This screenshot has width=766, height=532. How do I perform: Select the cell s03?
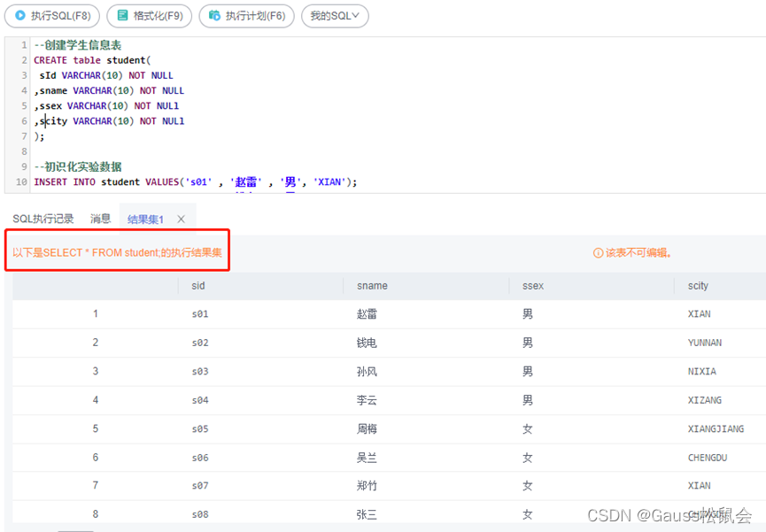tap(200, 372)
